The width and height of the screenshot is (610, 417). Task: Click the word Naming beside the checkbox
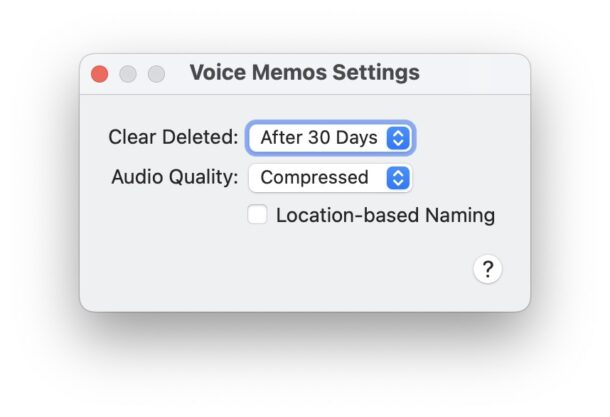click(462, 215)
